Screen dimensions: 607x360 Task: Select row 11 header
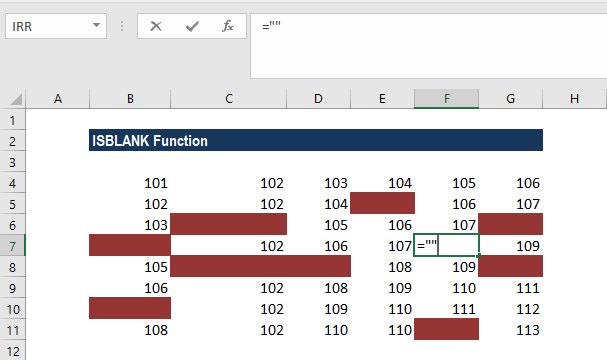12,330
